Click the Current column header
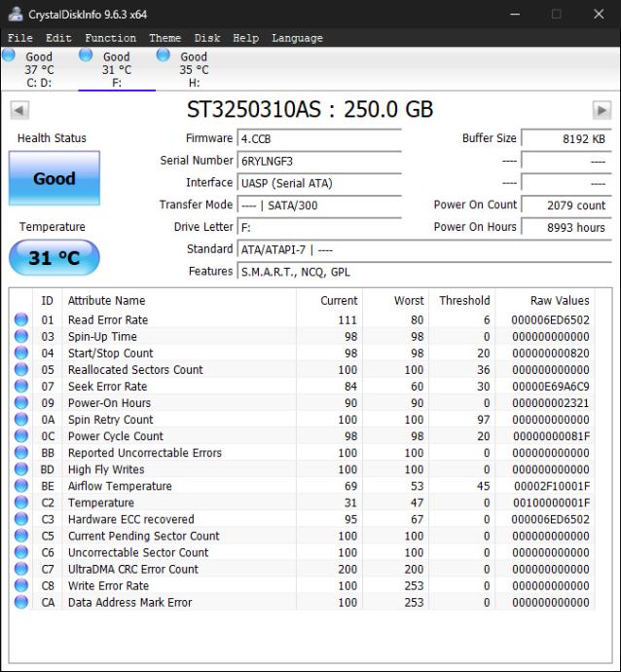This screenshot has height=672, width=621. (x=329, y=300)
